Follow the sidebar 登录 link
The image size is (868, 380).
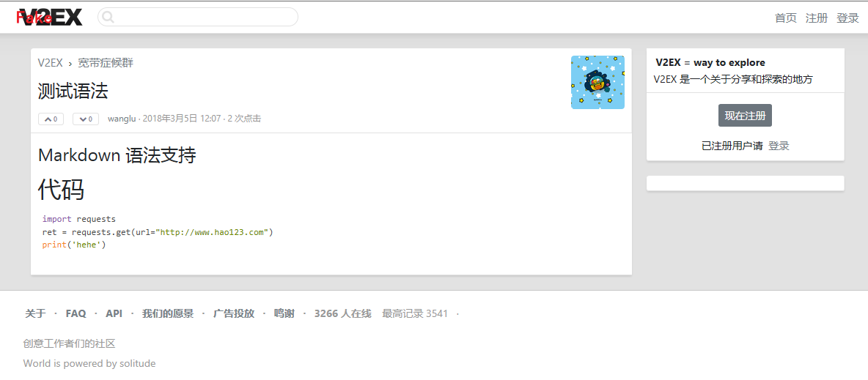(x=779, y=146)
